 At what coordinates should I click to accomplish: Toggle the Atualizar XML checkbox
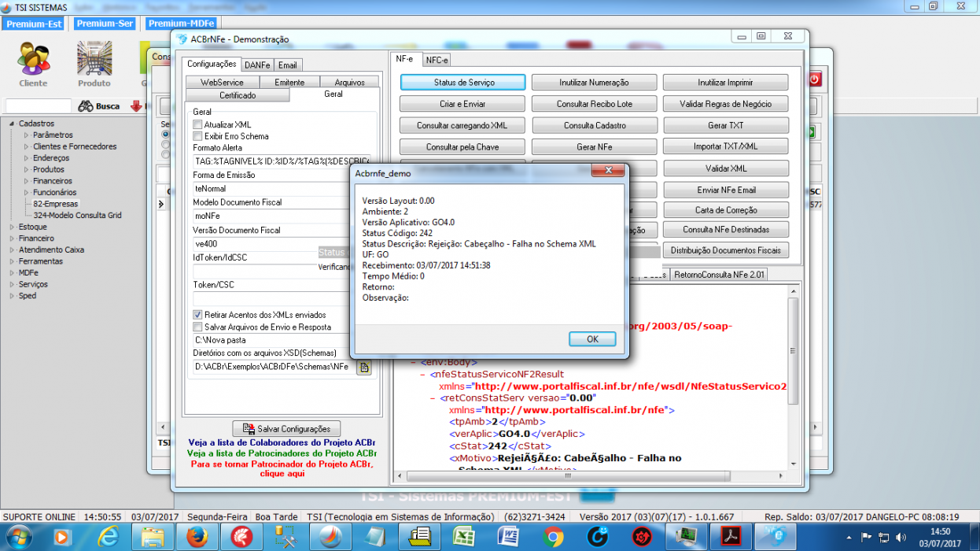tap(197, 124)
